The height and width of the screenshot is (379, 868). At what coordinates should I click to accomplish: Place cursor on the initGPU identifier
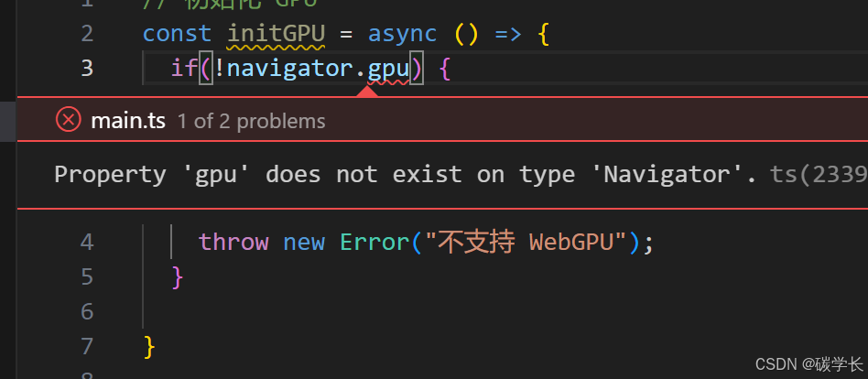(277, 34)
